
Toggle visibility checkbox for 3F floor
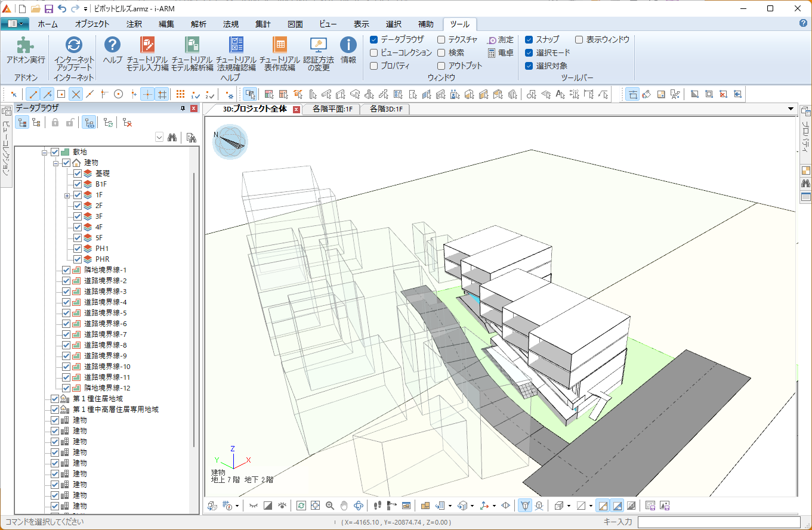(78, 216)
